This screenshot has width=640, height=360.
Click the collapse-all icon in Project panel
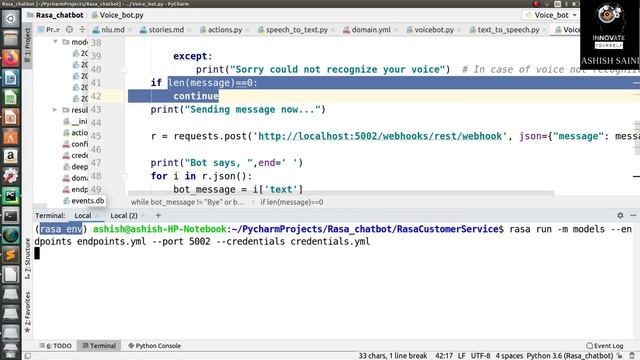[x=82, y=29]
